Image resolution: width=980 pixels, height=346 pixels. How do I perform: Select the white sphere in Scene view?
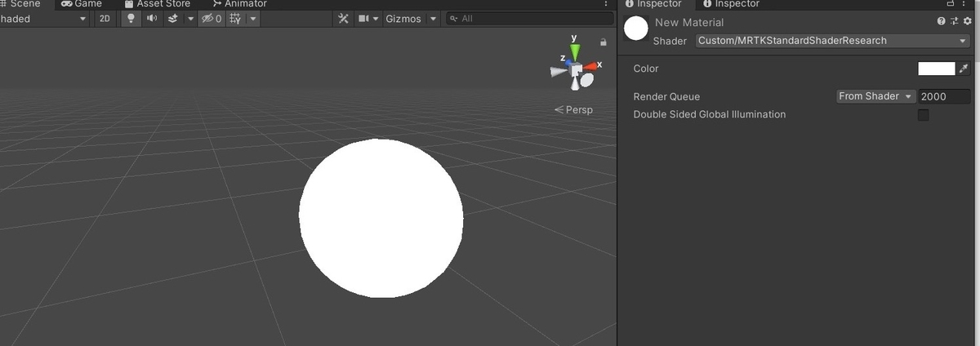click(x=381, y=218)
